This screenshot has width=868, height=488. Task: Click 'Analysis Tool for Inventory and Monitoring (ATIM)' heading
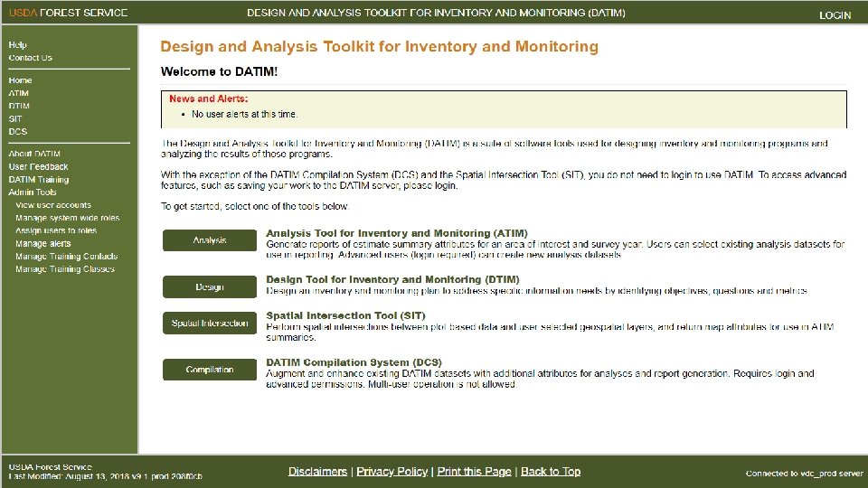397,233
